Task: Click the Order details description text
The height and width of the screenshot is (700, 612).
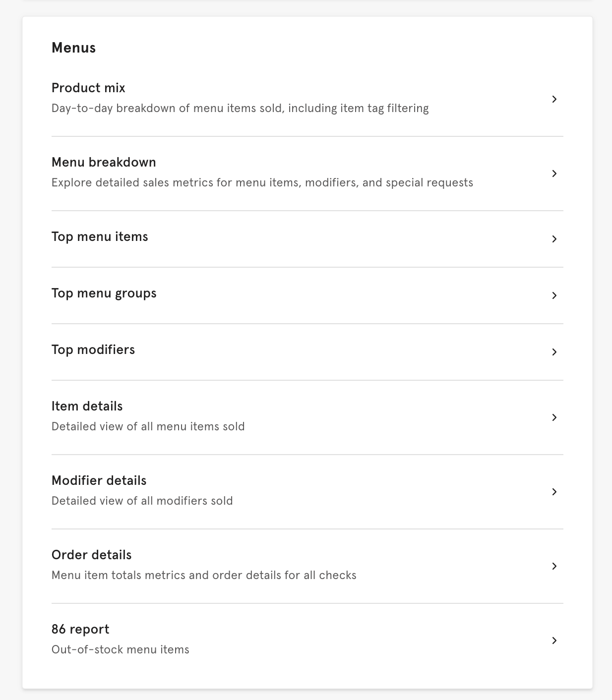Action: (x=204, y=575)
